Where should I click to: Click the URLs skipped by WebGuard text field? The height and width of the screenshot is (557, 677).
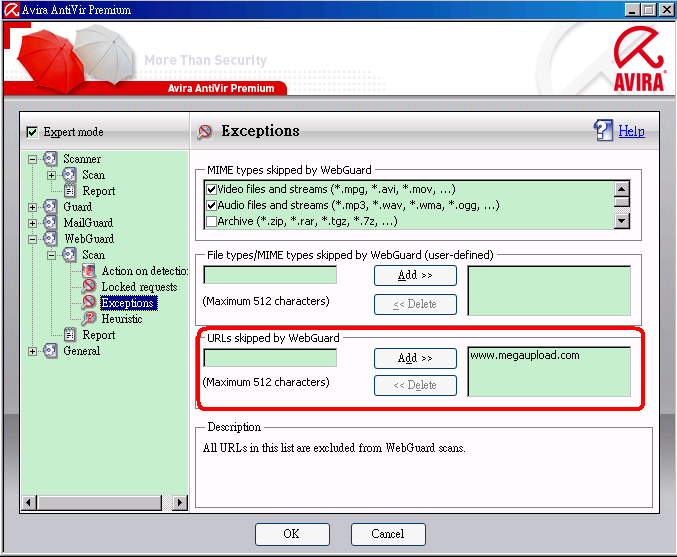(x=270, y=358)
